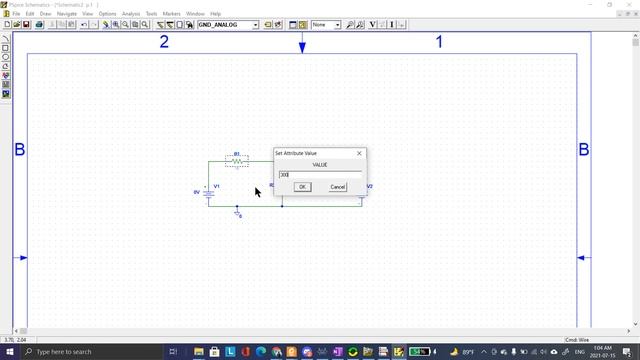Open OneNote from the taskbar
The image size is (640, 360).
tap(338, 351)
